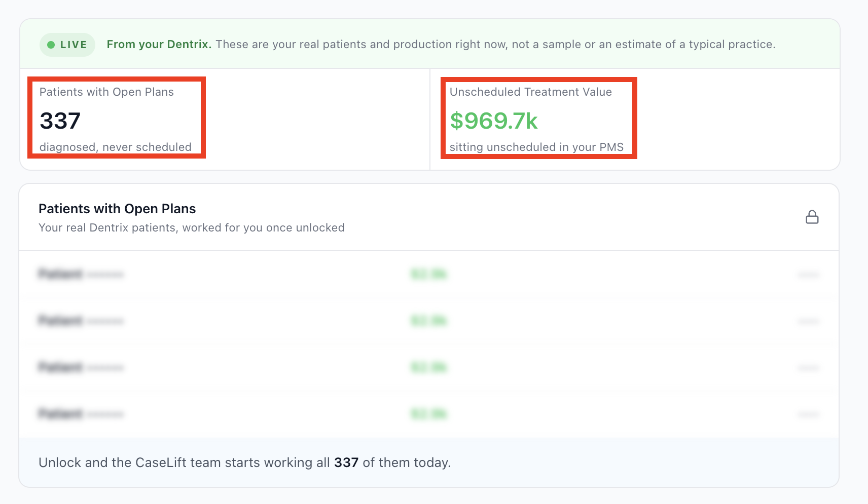Click the bold "From your Dentrix." text

[x=159, y=45]
